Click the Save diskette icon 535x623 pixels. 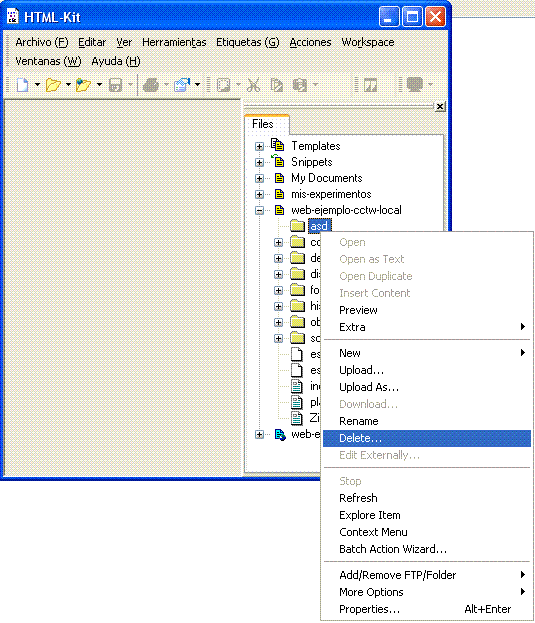pos(115,85)
